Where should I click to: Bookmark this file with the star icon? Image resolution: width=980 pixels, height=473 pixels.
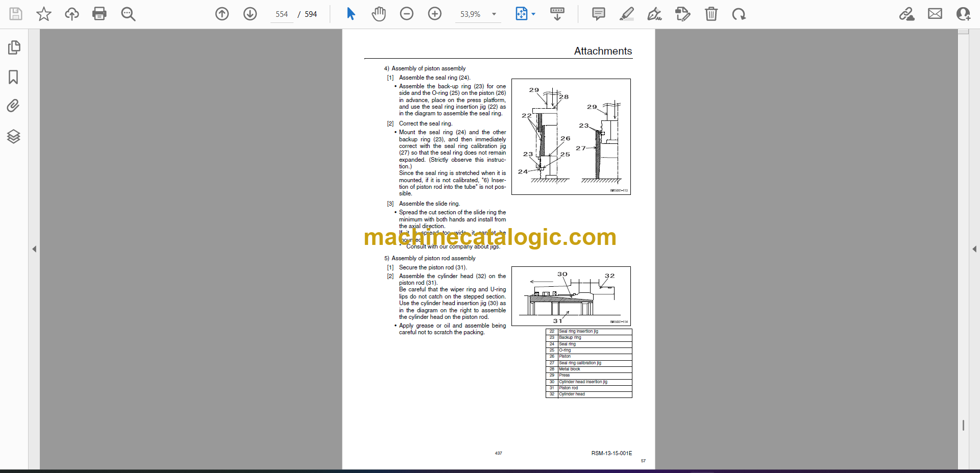click(44, 14)
